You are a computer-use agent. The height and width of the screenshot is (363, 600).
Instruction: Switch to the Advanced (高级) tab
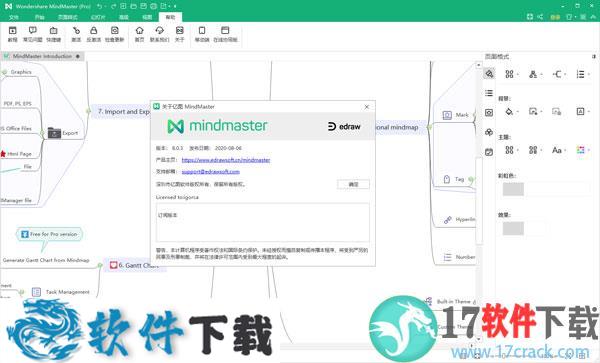pos(124,17)
